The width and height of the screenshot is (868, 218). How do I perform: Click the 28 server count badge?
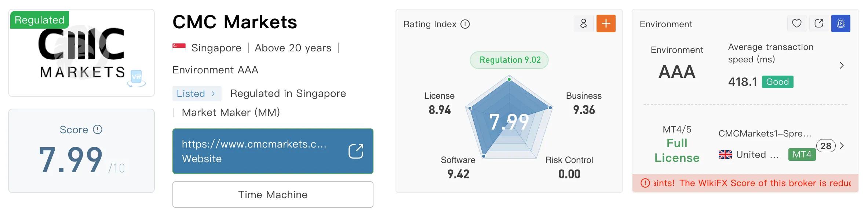[x=826, y=146]
